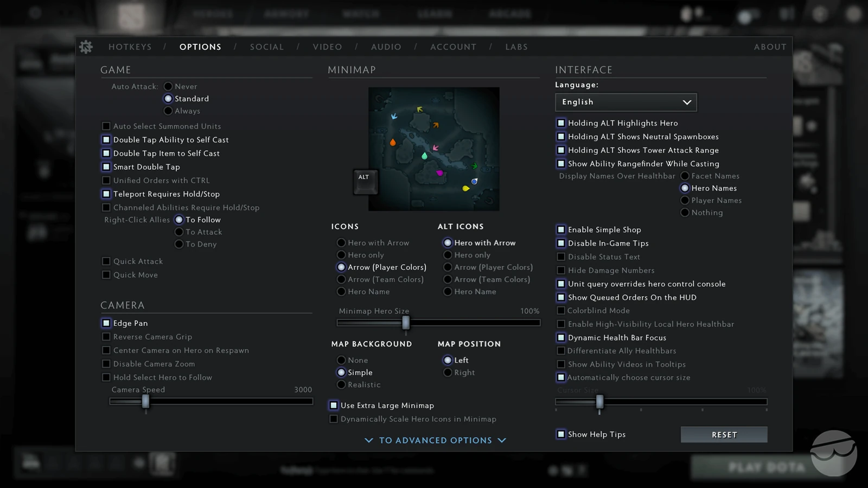Enable Quick Attack checkbox
Image resolution: width=868 pixels, height=488 pixels.
click(106, 261)
